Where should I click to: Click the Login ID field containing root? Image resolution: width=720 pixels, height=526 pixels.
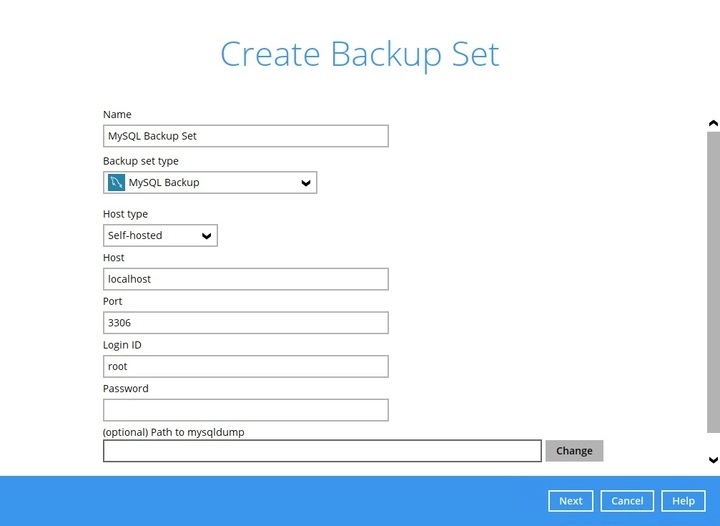pos(246,366)
